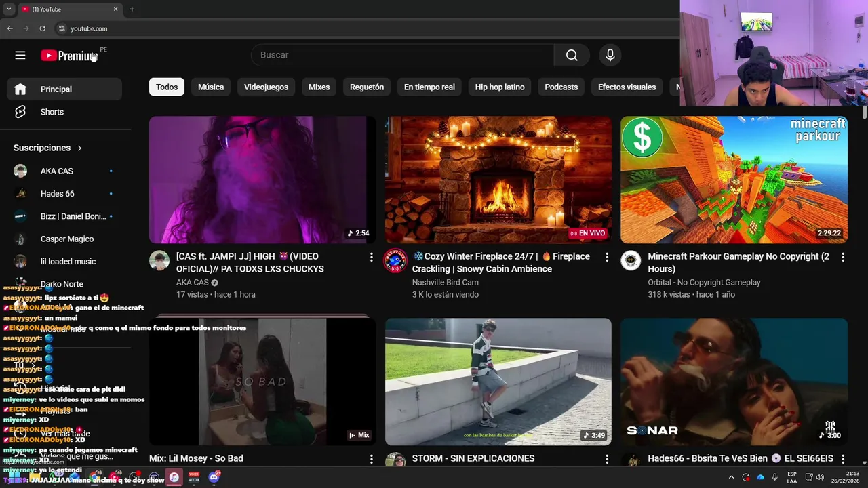Open options menu for Hades66 video
The image size is (868, 488).
pyautogui.click(x=843, y=459)
